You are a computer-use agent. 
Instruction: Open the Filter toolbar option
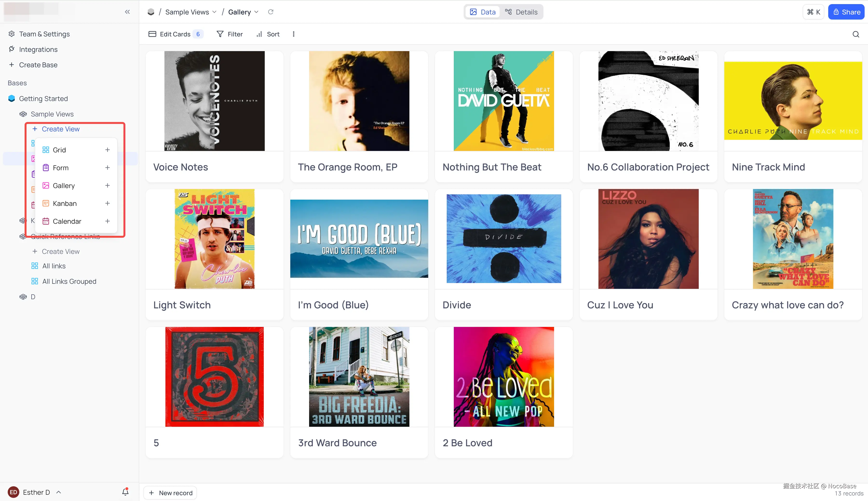[x=230, y=34]
